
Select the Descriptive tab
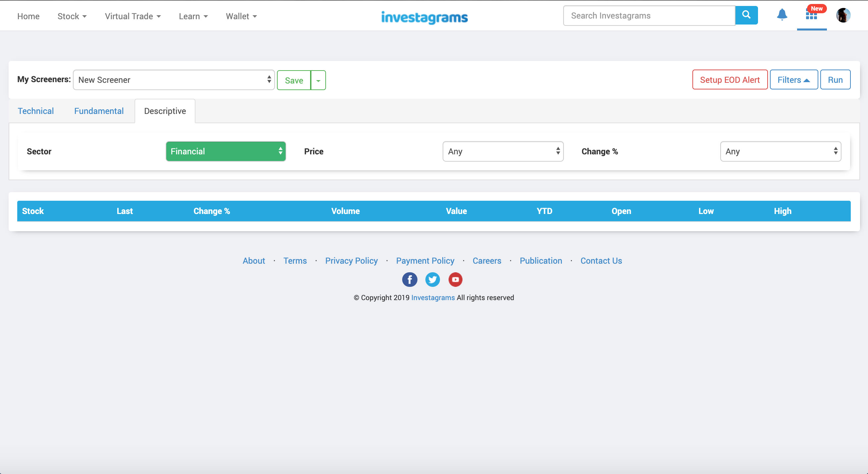[x=165, y=111]
